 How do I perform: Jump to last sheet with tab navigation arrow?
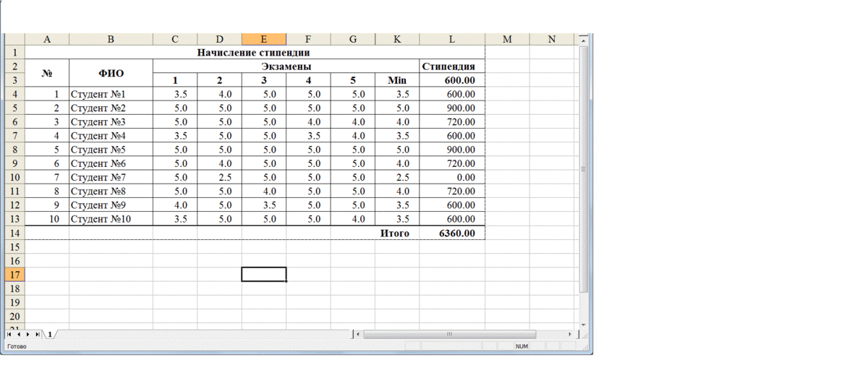pyautogui.click(x=38, y=335)
